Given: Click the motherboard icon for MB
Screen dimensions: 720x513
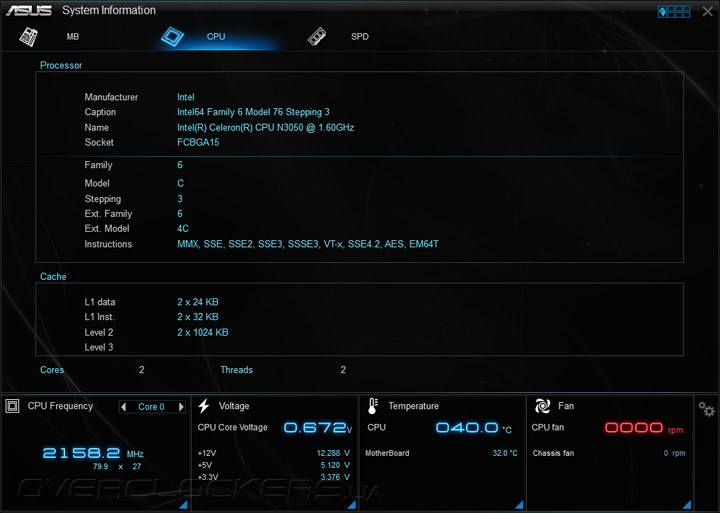Looking at the screenshot, I should [28, 37].
